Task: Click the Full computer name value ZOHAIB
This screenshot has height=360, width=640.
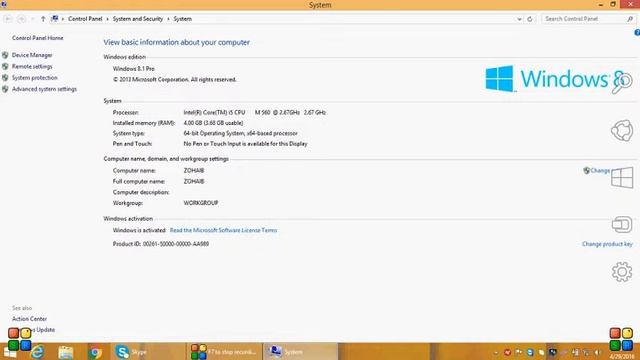Action: pos(193,181)
